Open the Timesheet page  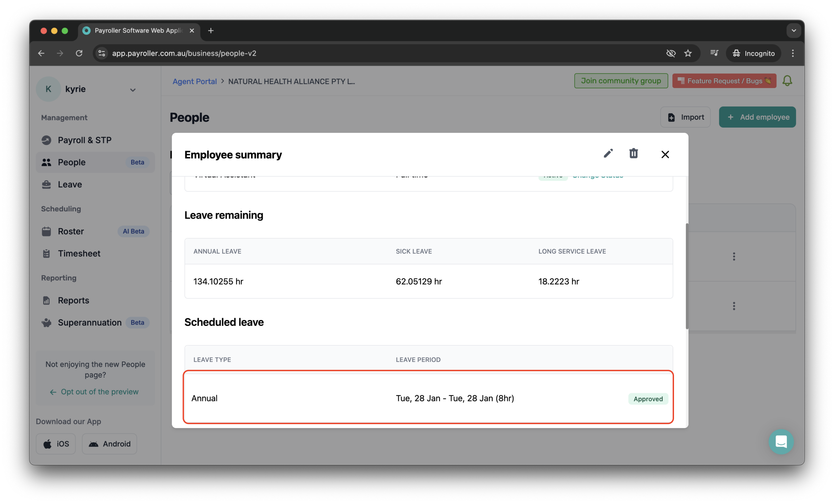point(79,253)
